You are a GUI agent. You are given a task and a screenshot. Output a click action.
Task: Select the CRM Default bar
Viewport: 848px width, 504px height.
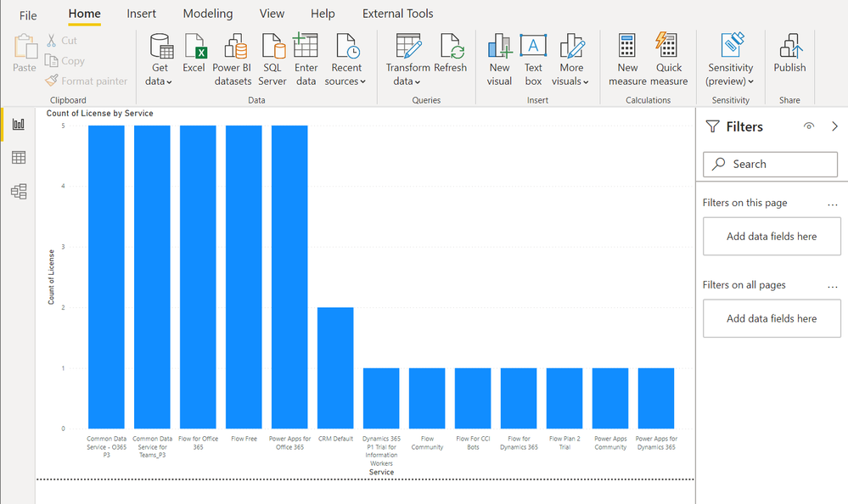(335, 367)
